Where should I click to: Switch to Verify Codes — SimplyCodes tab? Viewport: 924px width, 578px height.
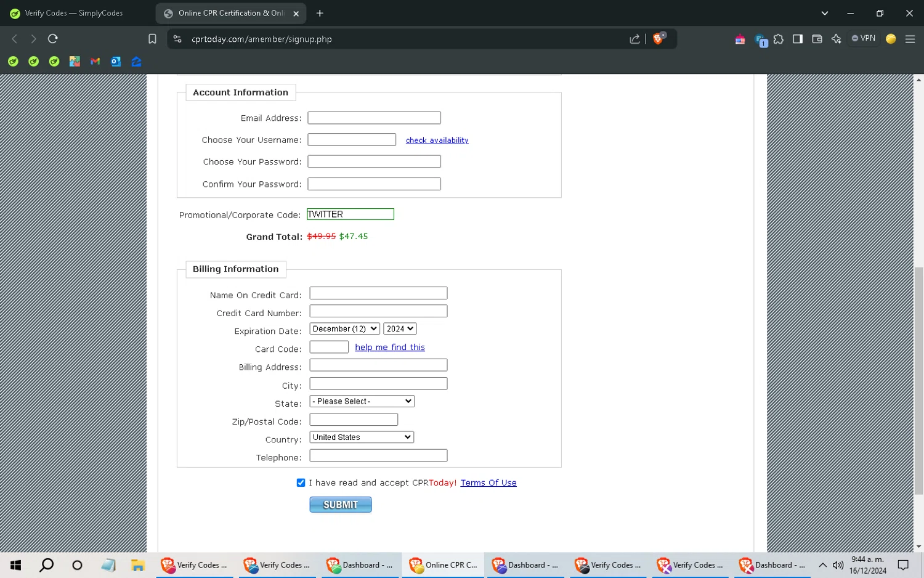point(74,13)
